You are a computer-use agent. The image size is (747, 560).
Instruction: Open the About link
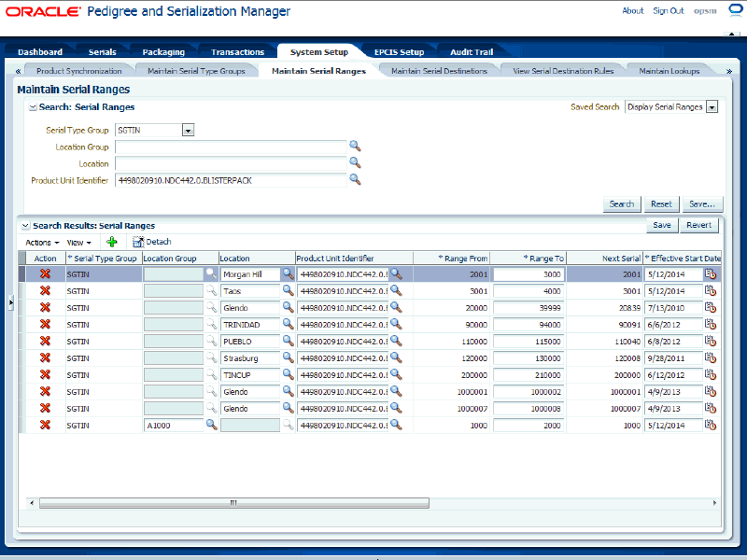633,10
